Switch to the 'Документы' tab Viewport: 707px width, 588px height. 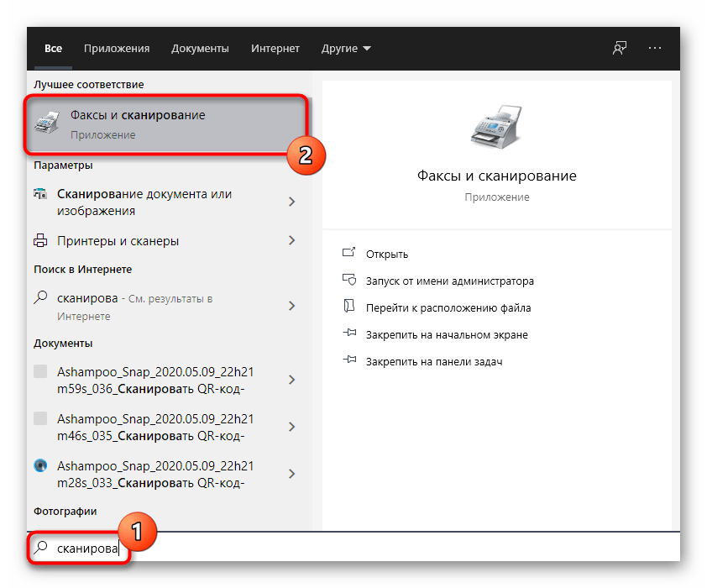click(200, 49)
